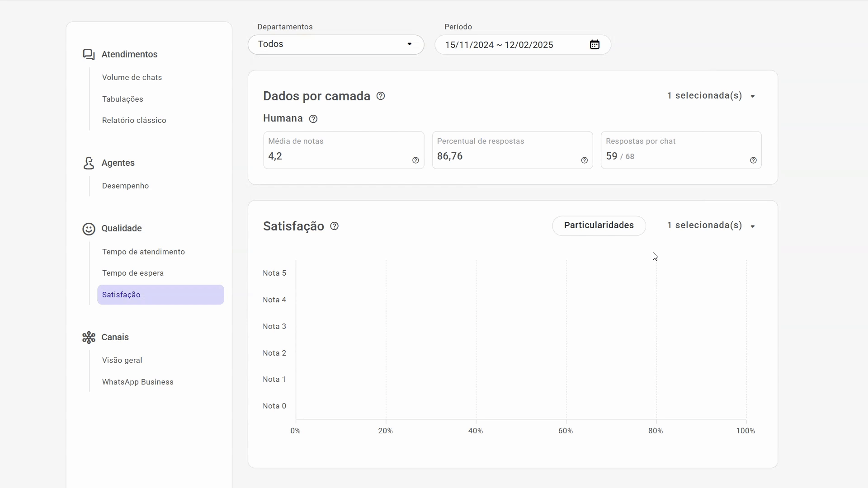Click help icon beside Humana
868x488 pixels.
(313, 119)
